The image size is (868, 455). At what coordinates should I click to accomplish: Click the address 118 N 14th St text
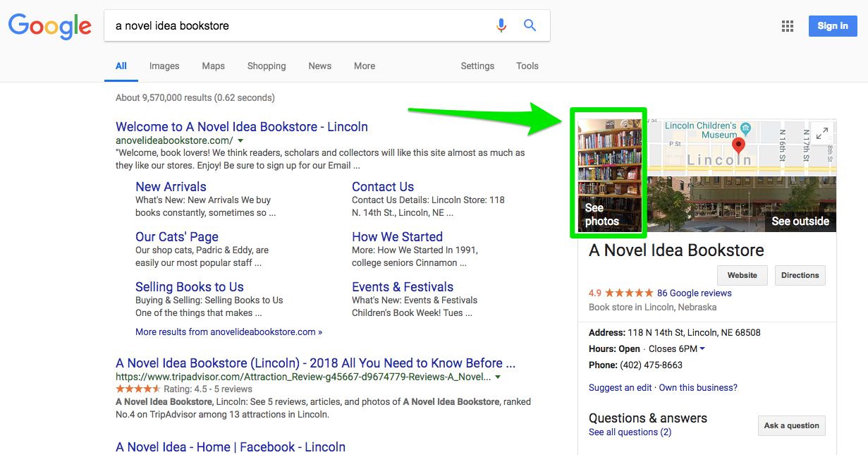coord(695,332)
